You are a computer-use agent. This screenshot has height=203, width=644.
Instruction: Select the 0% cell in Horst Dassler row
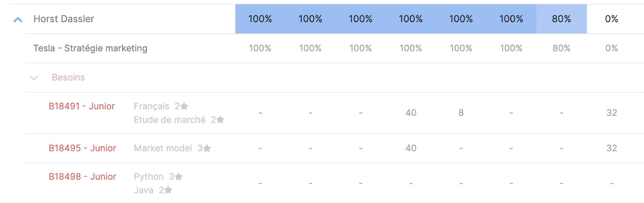[x=611, y=19]
